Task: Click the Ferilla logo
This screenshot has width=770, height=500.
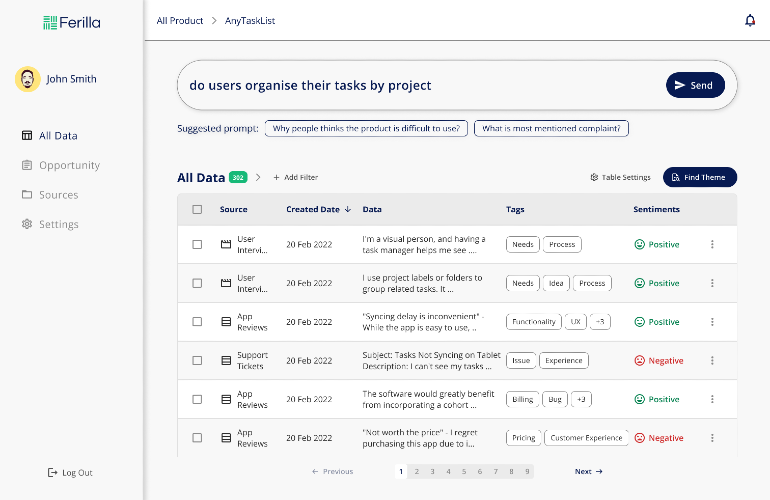Action: pyautogui.click(x=72, y=23)
